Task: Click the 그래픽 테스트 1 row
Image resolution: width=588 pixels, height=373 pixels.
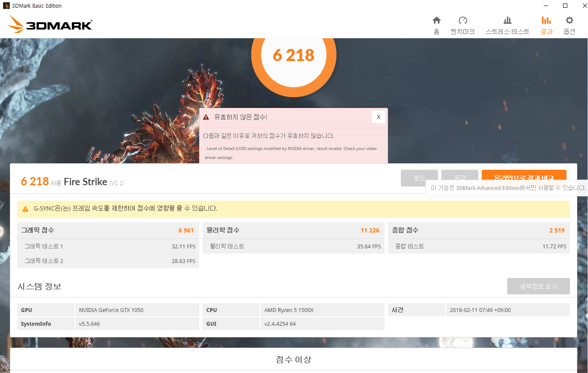Action: tap(108, 246)
